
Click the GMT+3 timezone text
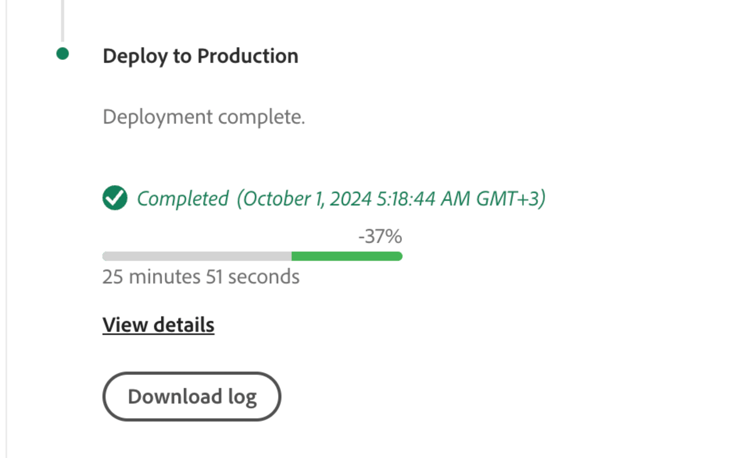[x=510, y=198]
